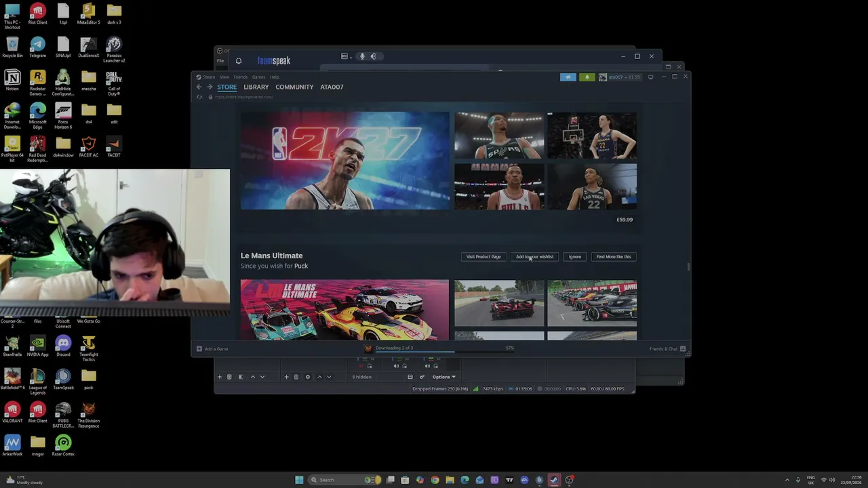Mute speaker output in TeamSpeak
Image resolution: width=868 pixels, height=488 pixels.
point(373,56)
